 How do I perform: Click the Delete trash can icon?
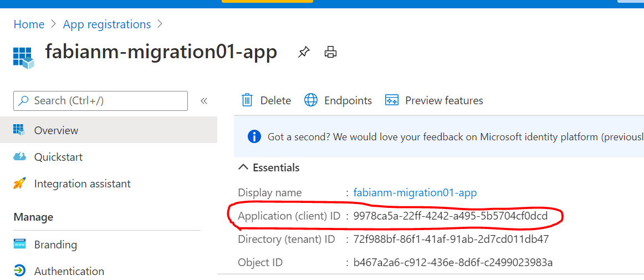[247, 100]
